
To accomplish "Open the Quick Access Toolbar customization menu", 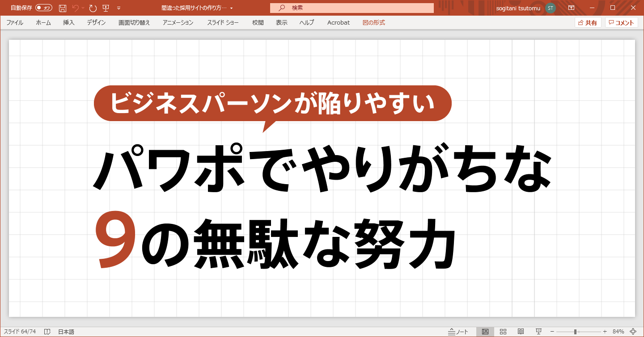I will tap(119, 8).
